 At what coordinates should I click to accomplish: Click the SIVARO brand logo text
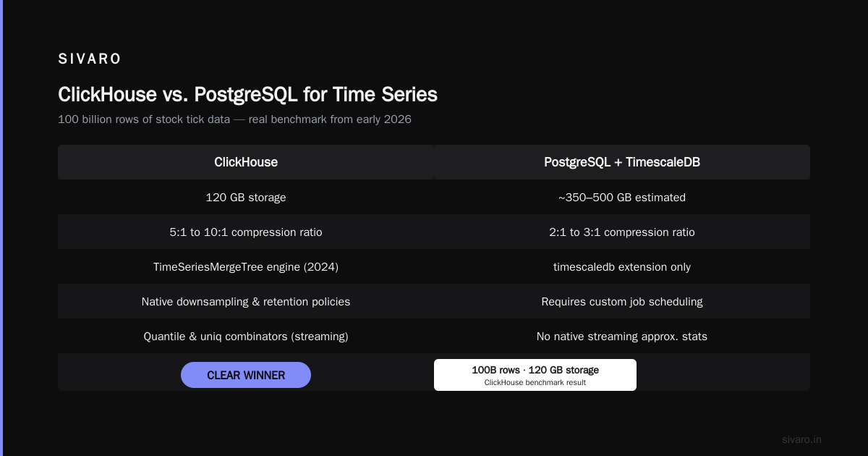click(x=90, y=59)
